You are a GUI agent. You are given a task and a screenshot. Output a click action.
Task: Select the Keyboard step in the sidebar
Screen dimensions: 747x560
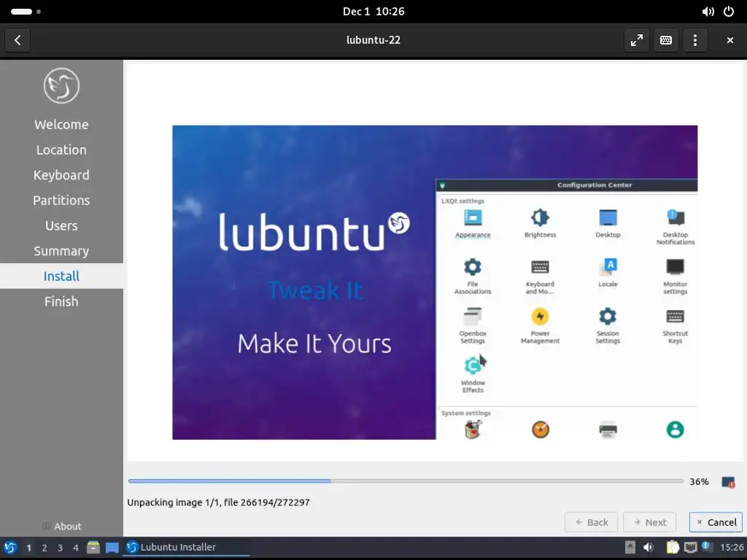pyautogui.click(x=61, y=175)
